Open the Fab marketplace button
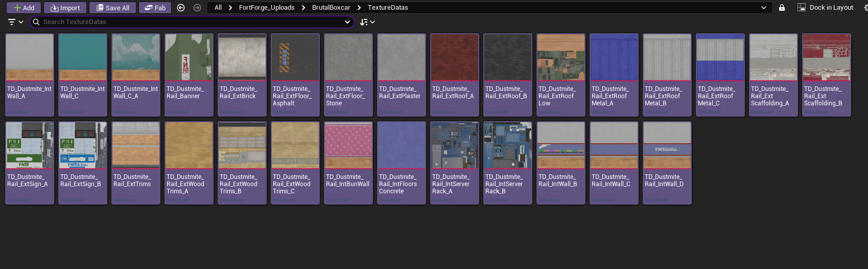868x269 pixels. coord(155,8)
